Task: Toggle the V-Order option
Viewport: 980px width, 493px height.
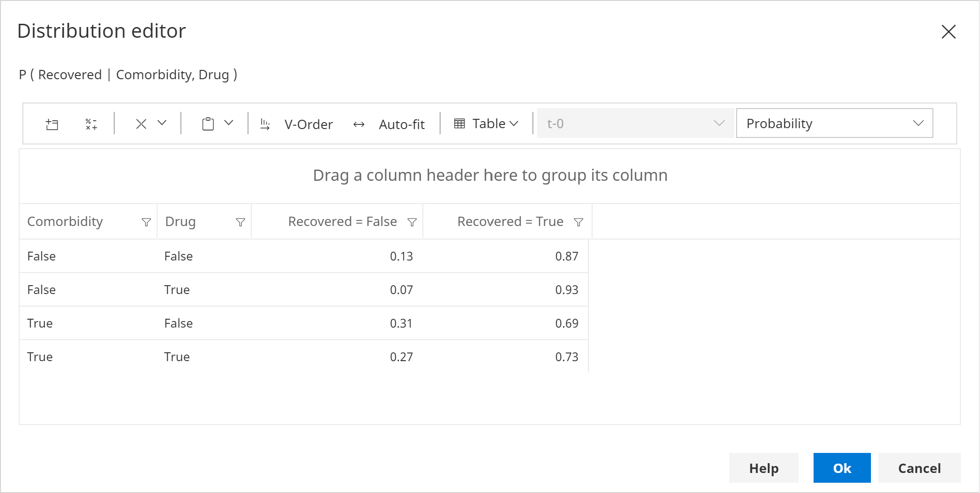Action: pos(297,124)
